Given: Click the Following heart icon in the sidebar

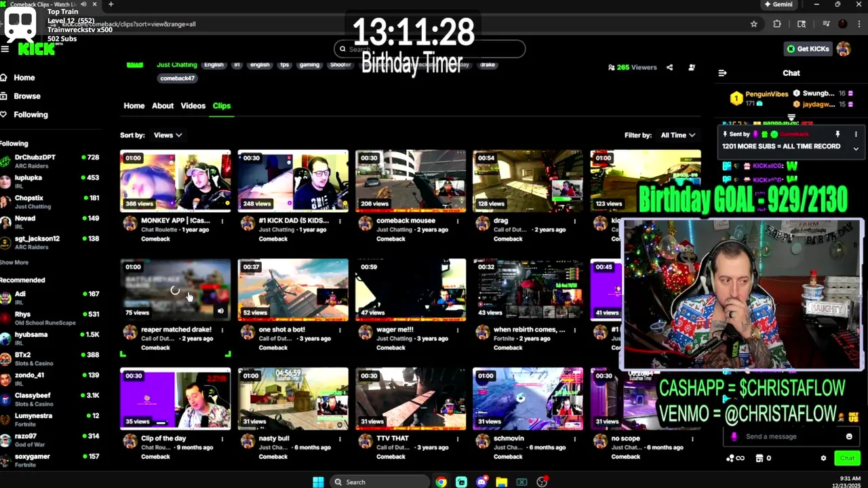Looking at the screenshot, I should click(3, 115).
